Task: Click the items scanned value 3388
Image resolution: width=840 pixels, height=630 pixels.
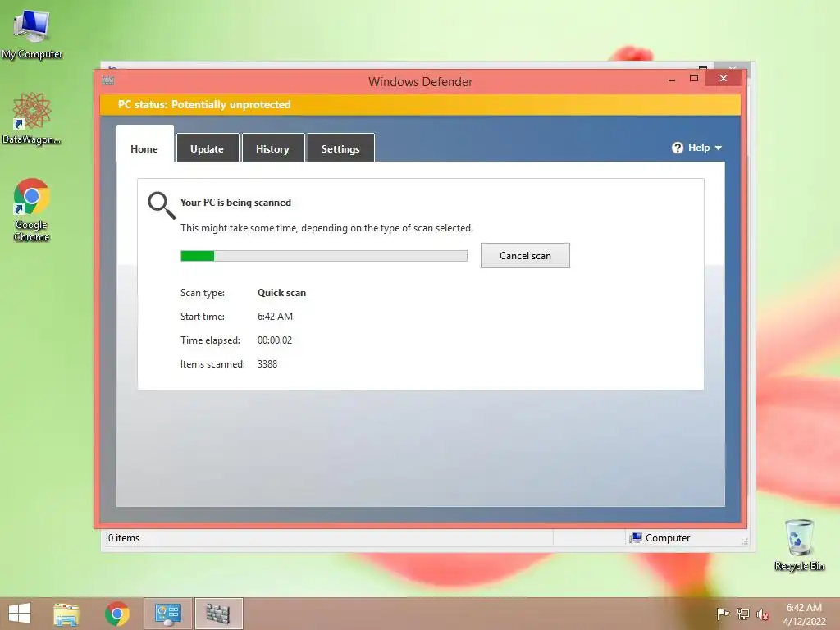Action: tap(267, 363)
